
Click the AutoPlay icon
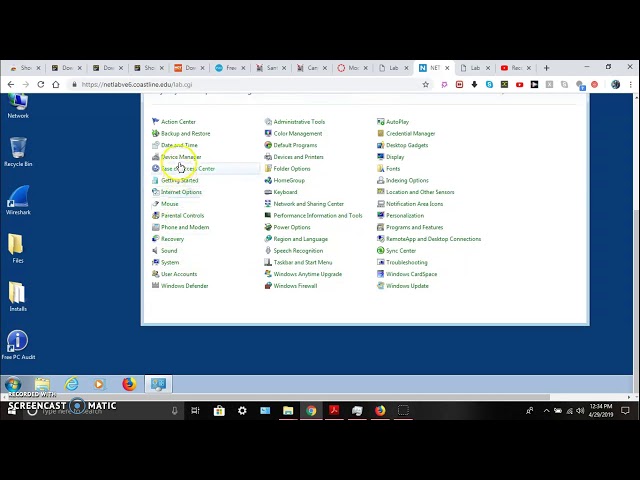click(x=380, y=122)
